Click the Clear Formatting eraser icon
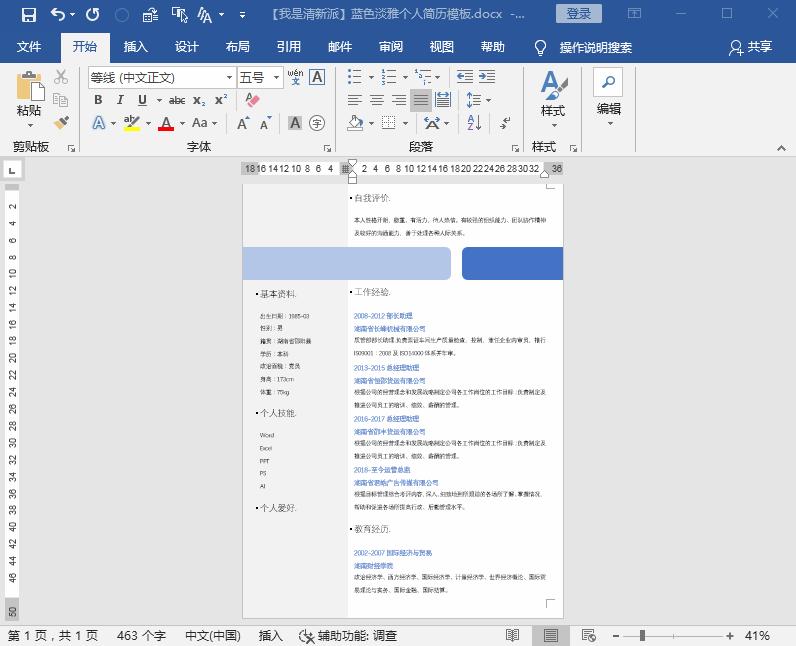Image resolution: width=796 pixels, height=646 pixels. pyautogui.click(x=252, y=100)
